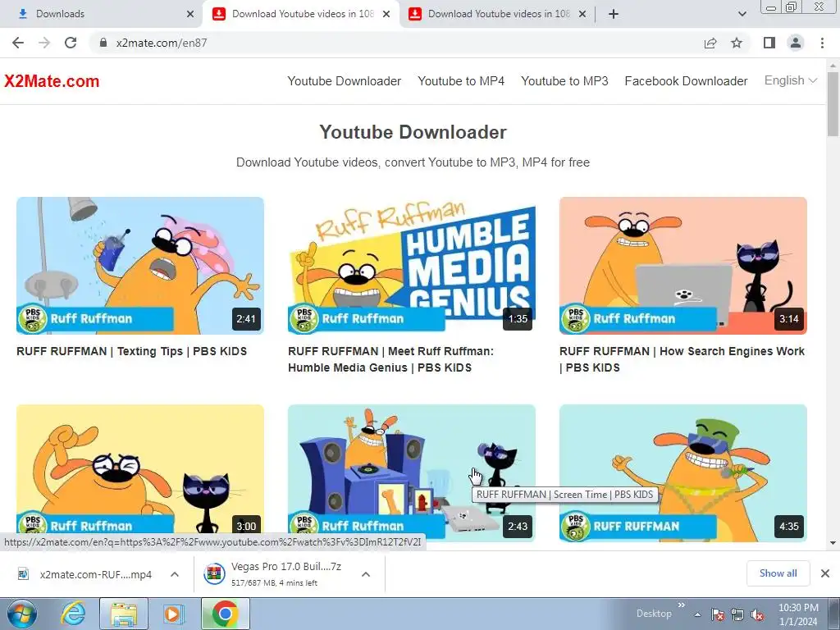Reload the x2mate page
The width and height of the screenshot is (840, 630).
pyautogui.click(x=71, y=43)
